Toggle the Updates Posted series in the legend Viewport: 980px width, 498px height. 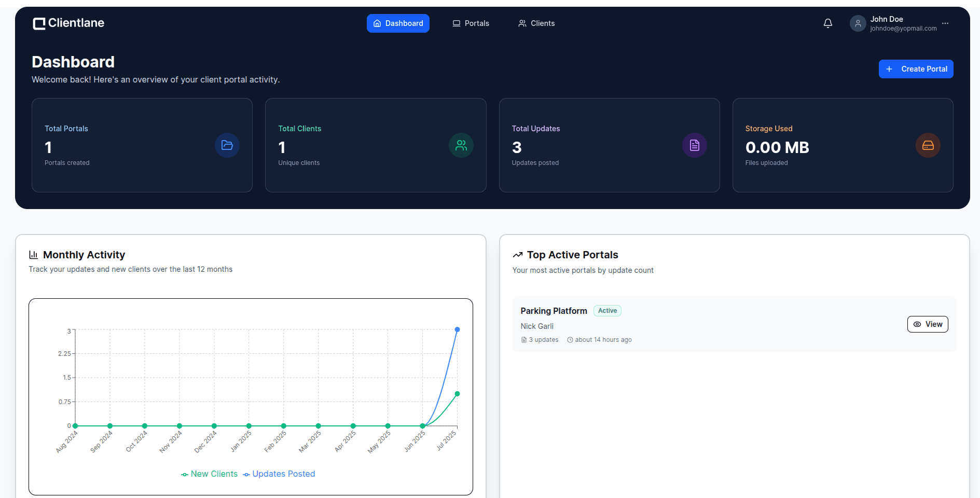click(x=279, y=474)
